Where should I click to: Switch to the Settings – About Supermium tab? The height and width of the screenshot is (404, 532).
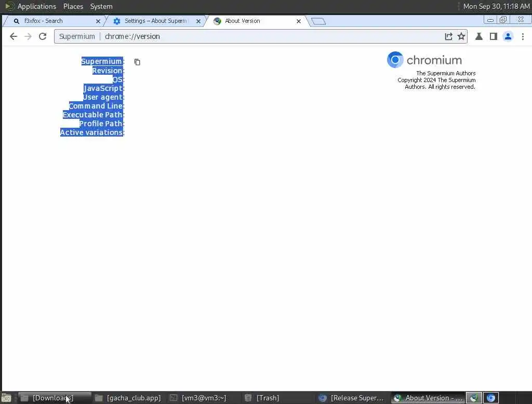[x=154, y=21]
